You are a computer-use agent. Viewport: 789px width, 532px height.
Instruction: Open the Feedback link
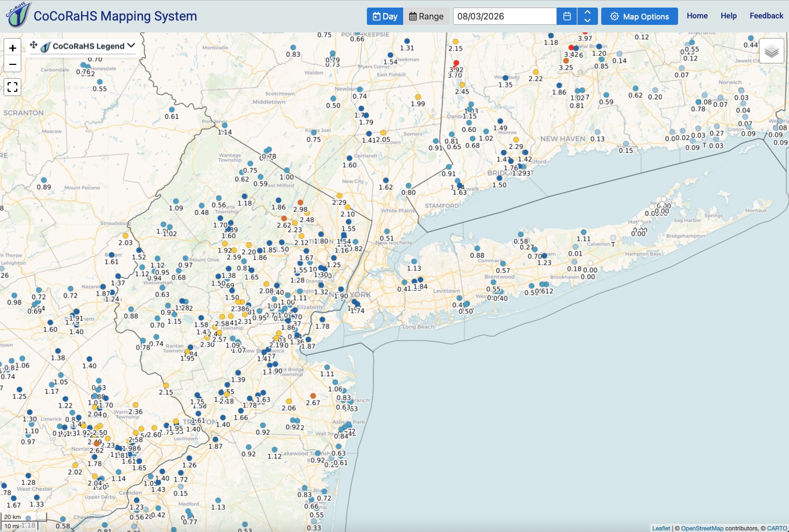click(766, 16)
